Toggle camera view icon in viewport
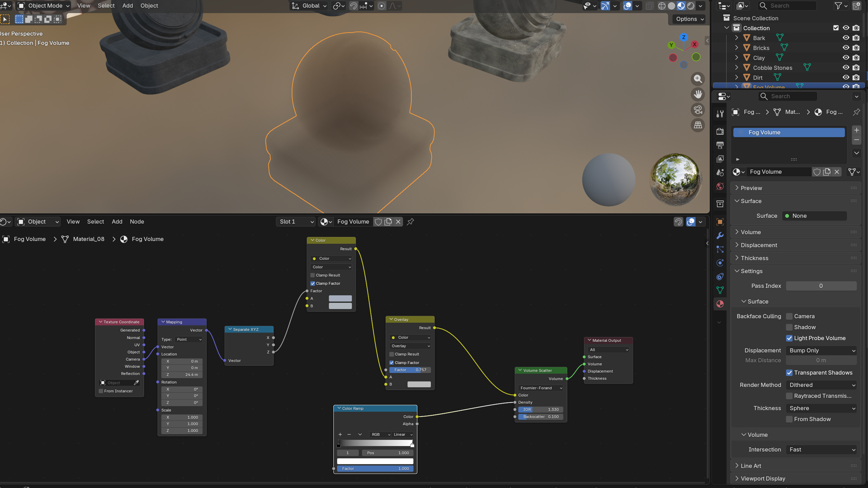 click(698, 109)
